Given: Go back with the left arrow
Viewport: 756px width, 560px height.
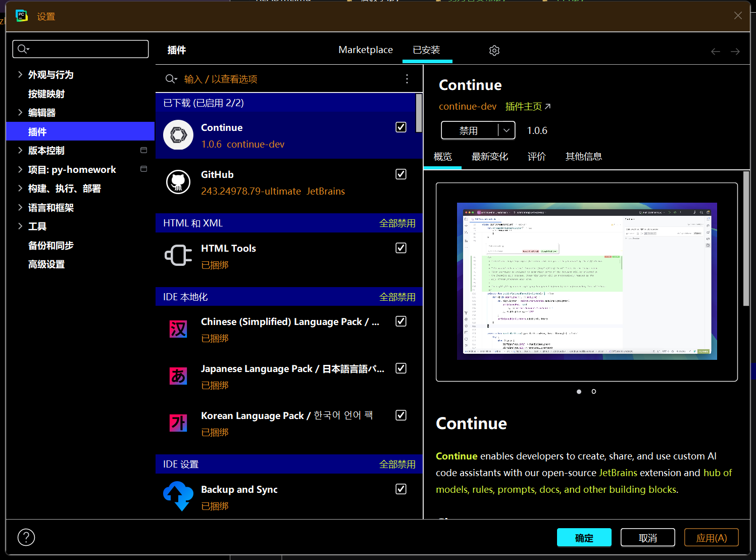Looking at the screenshot, I should click(x=716, y=52).
